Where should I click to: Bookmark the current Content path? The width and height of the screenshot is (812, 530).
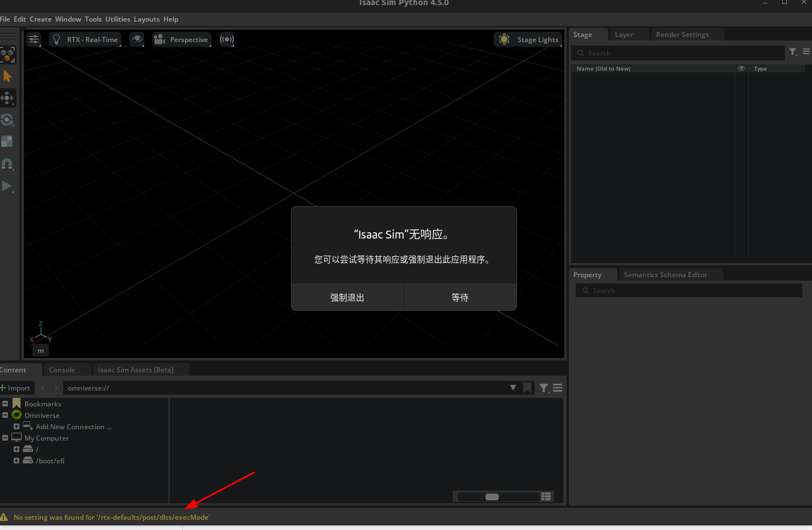[x=527, y=388]
